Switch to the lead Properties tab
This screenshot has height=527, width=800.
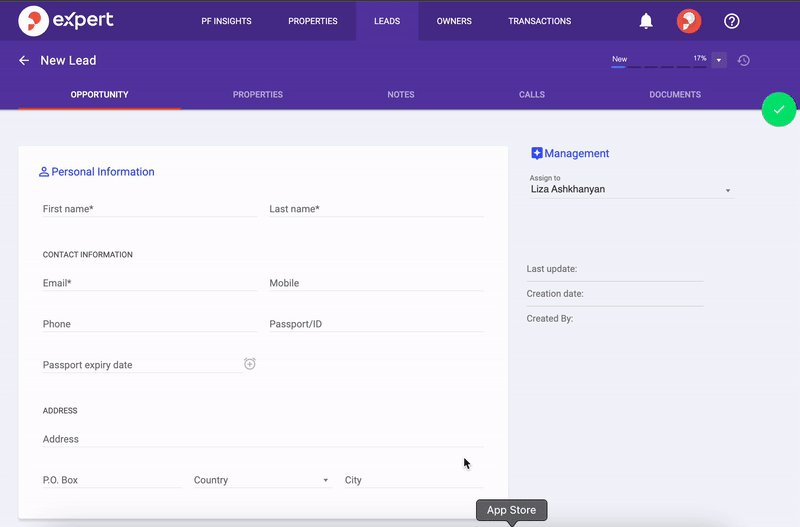point(258,94)
